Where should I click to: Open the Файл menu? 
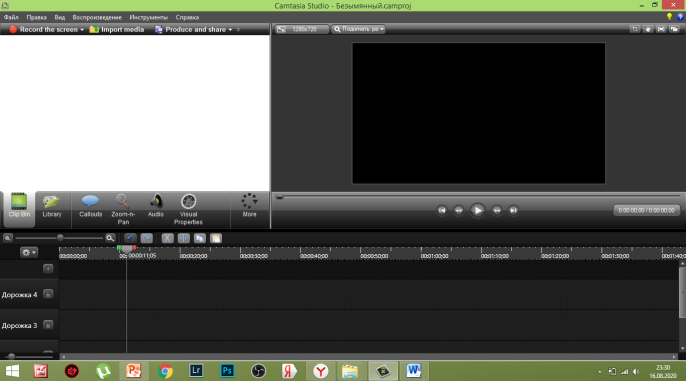click(11, 17)
